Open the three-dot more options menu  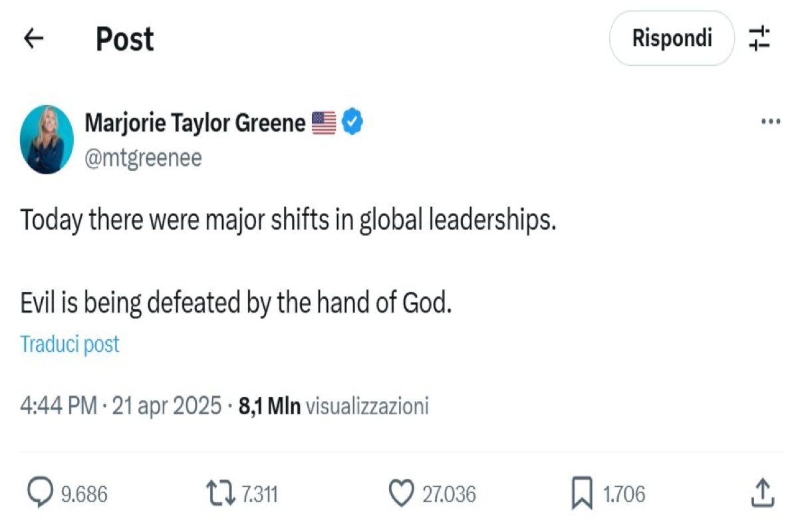(x=770, y=122)
